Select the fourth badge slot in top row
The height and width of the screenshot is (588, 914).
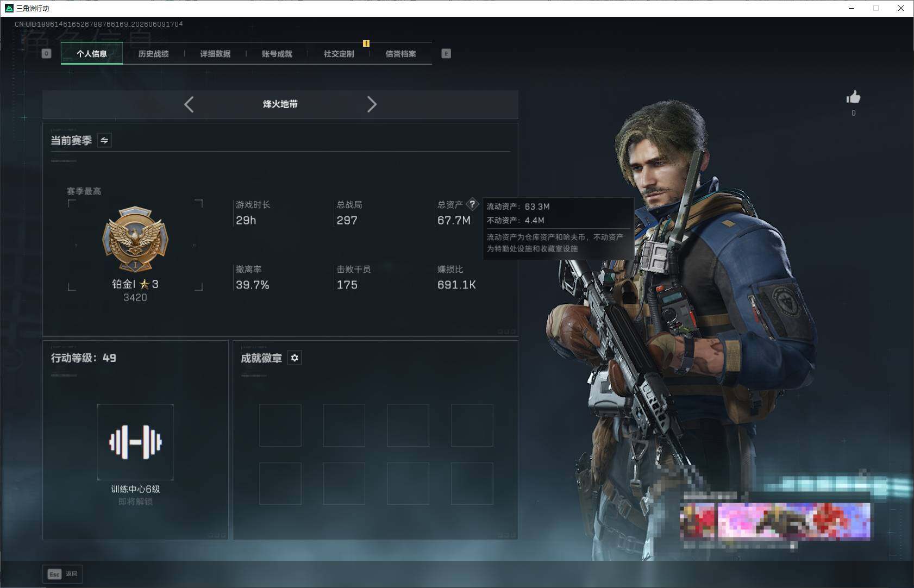[x=472, y=426]
